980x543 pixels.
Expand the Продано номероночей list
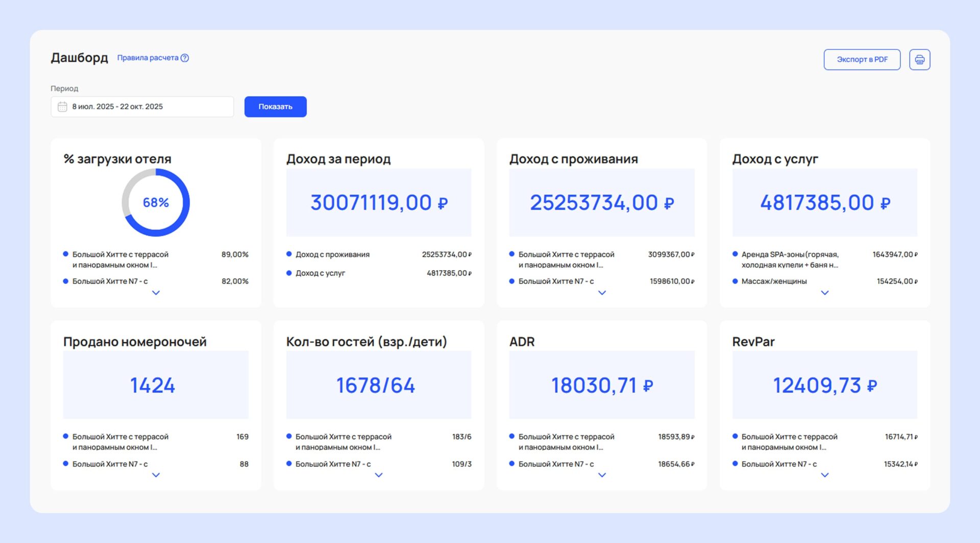click(x=156, y=475)
